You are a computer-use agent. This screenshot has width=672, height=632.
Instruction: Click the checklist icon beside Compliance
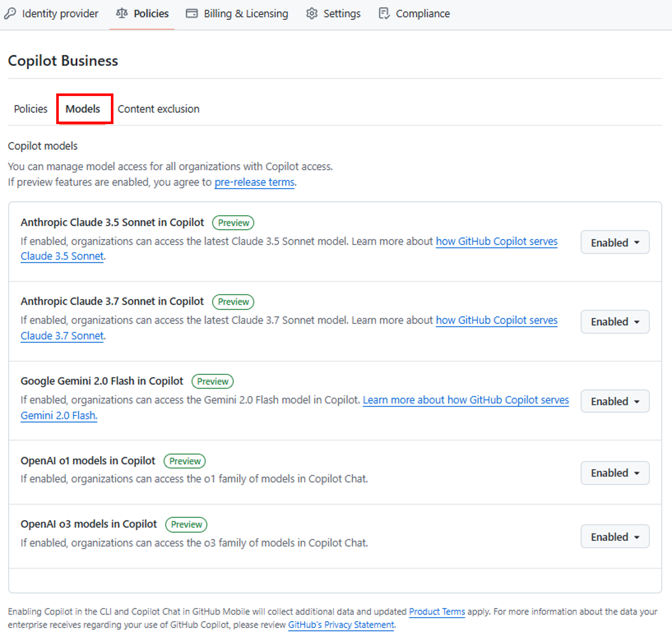pyautogui.click(x=384, y=14)
